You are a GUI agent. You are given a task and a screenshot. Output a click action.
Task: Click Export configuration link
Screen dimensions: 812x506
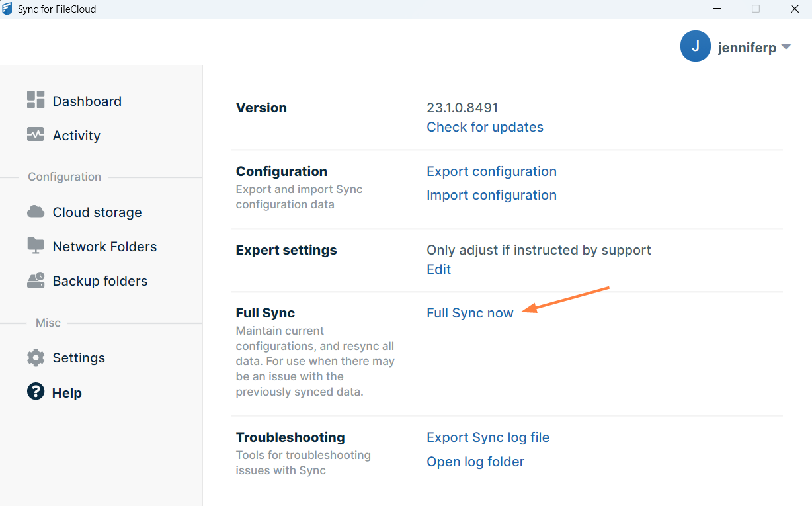(x=491, y=171)
